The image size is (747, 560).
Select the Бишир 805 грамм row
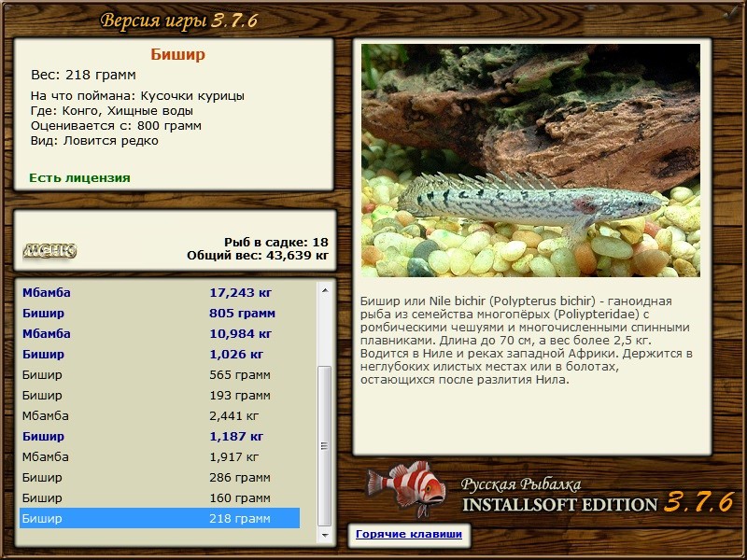160,313
